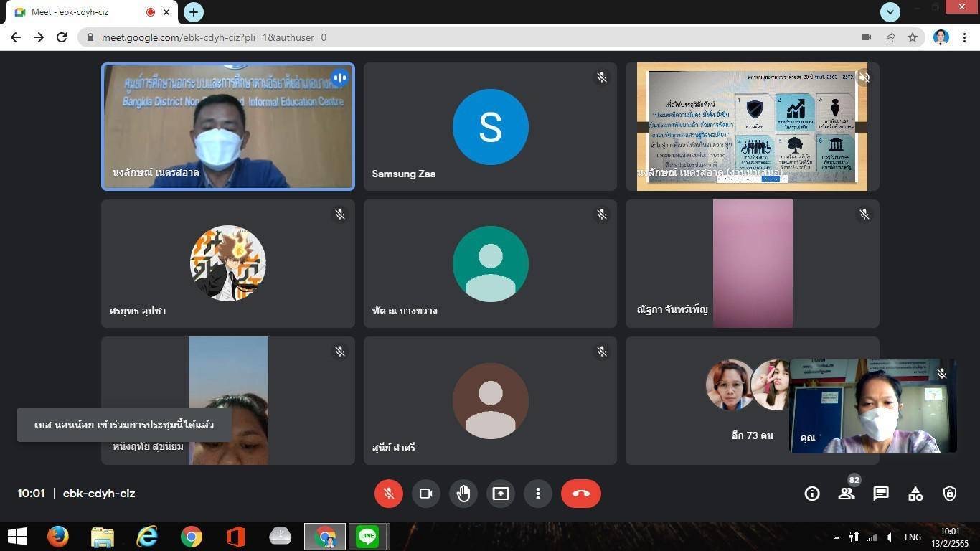The width and height of the screenshot is (980, 551).
Task: Open the chat panel icon
Action: (881, 494)
